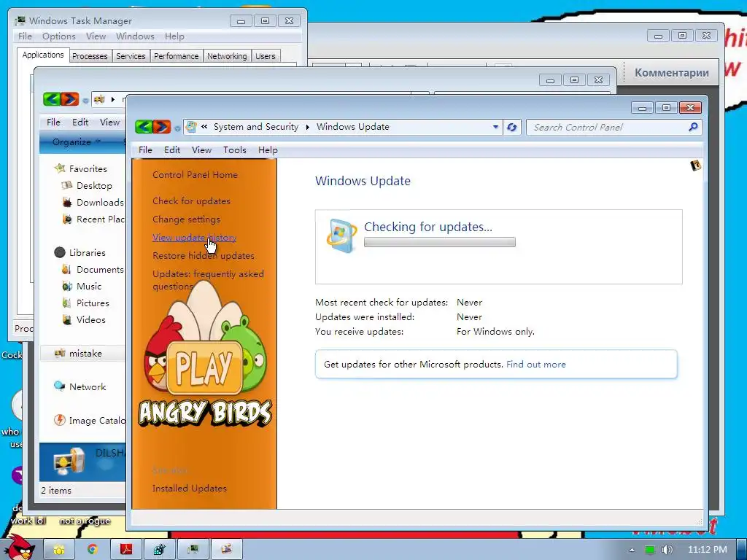747x560 pixels.
Task: Click the clock showing 11:12 PM
Action: click(707, 550)
